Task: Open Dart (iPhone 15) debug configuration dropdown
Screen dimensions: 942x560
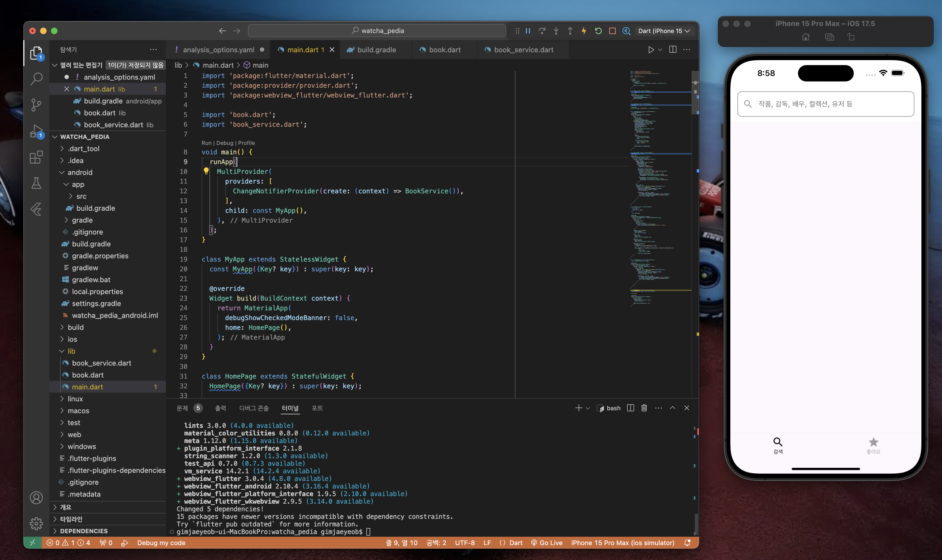Action: click(664, 31)
